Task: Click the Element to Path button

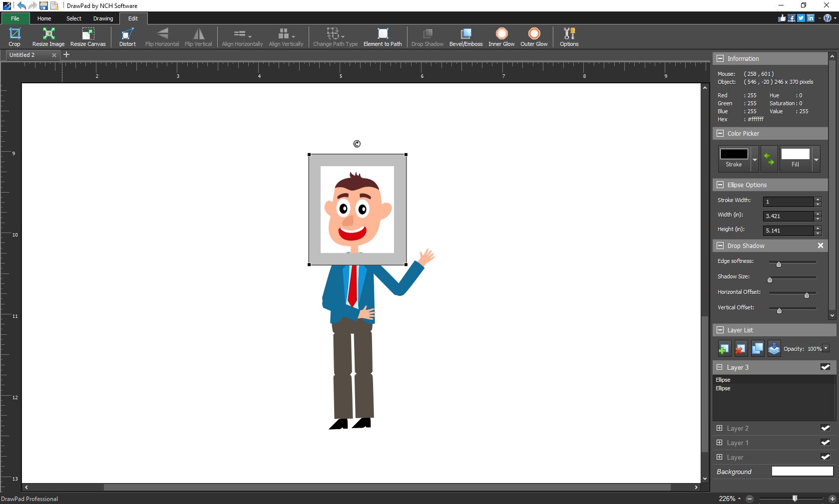Action: click(383, 36)
